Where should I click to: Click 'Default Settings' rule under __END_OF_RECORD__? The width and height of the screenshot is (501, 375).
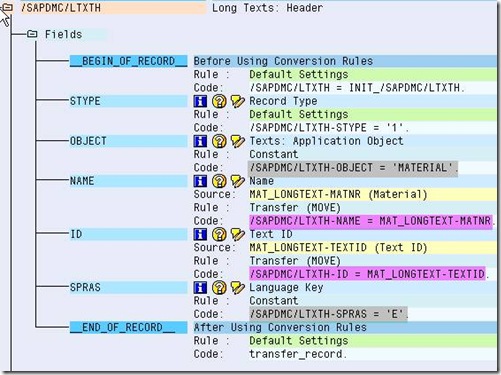[x=299, y=341]
